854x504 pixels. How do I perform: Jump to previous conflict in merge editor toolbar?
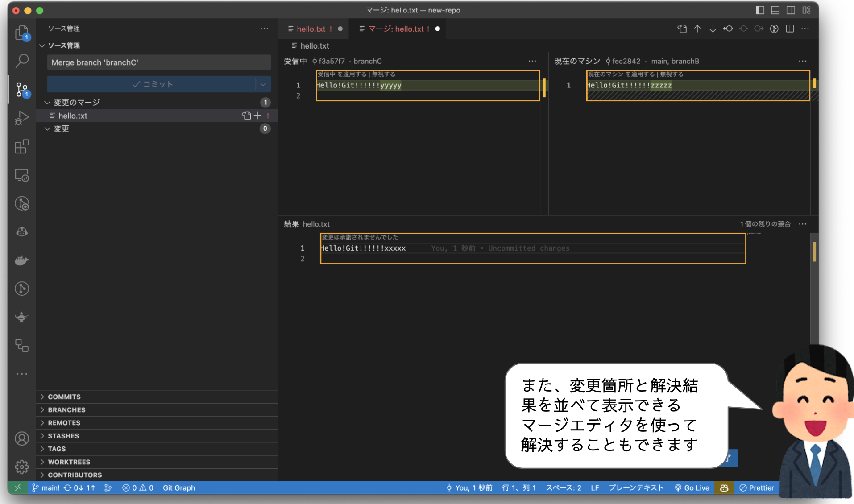coord(697,29)
